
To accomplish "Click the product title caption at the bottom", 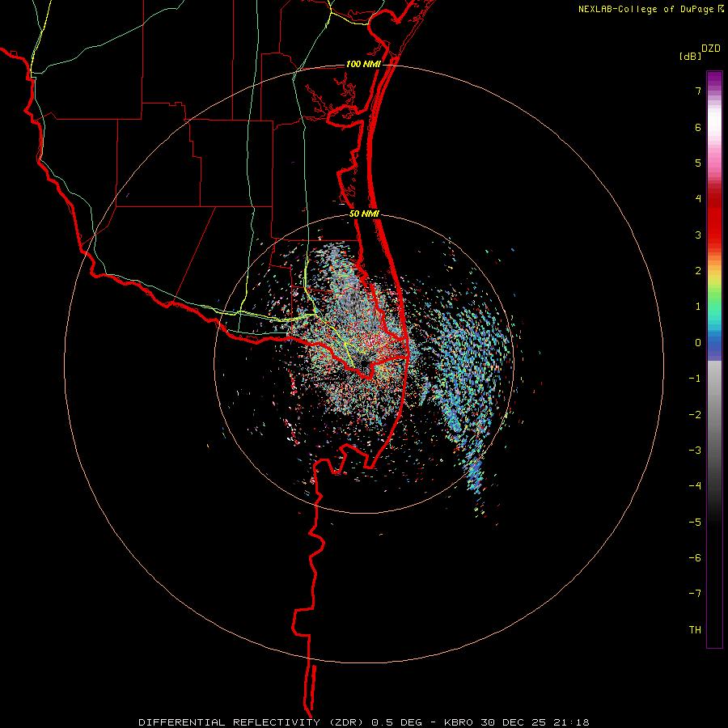I will 364,722.
